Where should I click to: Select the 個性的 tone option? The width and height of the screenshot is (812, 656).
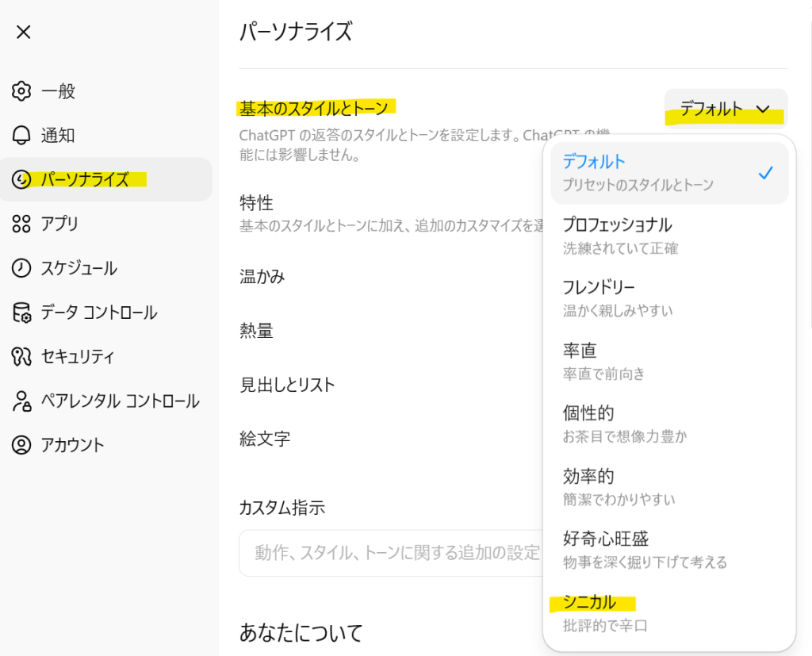coord(668,424)
